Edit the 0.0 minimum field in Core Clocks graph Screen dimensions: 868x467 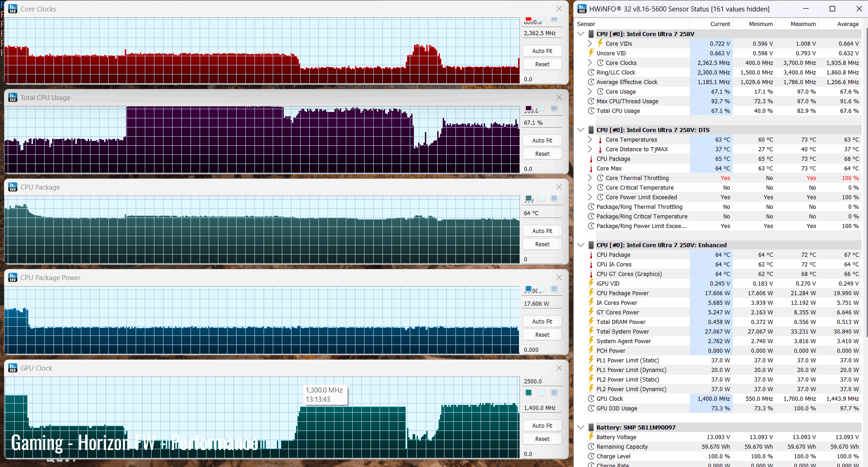542,79
